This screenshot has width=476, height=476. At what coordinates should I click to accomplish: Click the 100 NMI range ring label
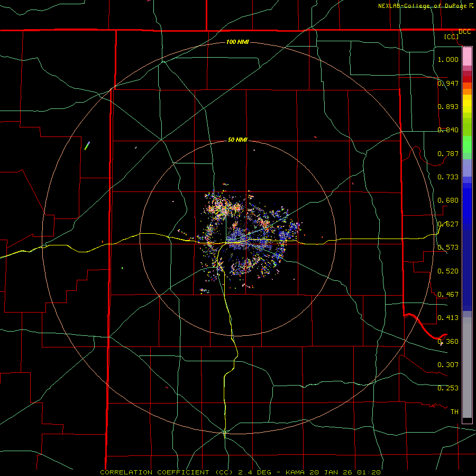pyautogui.click(x=237, y=42)
